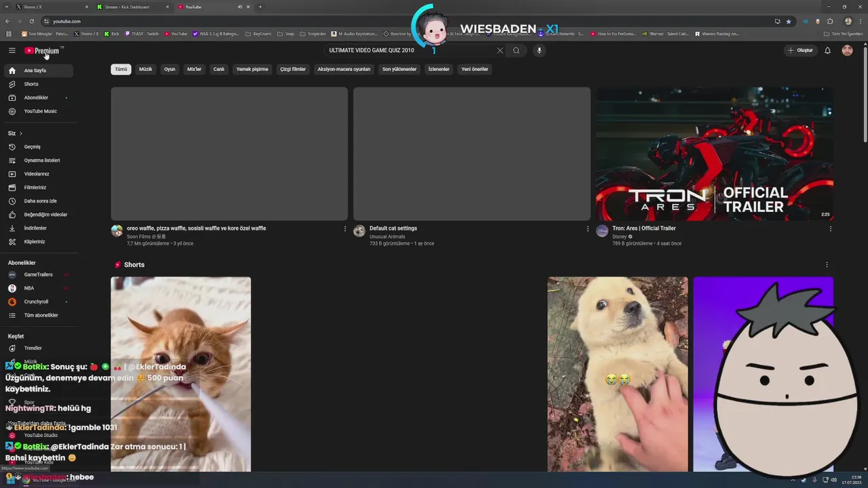Expand the Siz section chevron
The width and height of the screenshot is (868, 488).
pyautogui.click(x=21, y=134)
